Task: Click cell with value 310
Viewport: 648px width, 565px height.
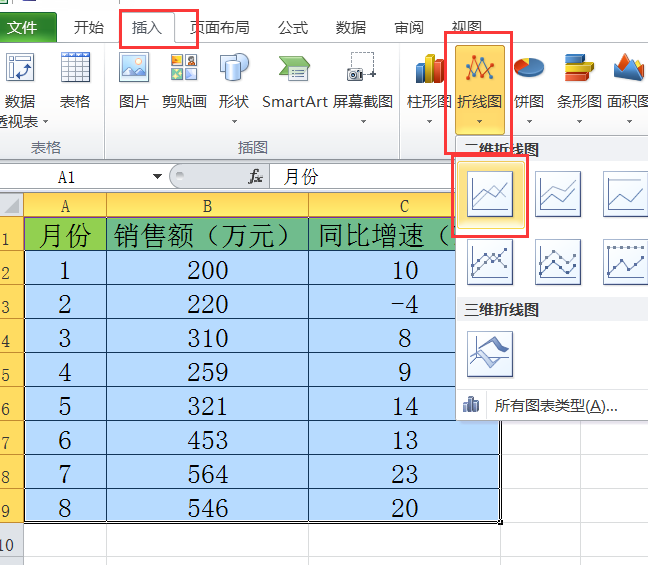Action: point(207,336)
